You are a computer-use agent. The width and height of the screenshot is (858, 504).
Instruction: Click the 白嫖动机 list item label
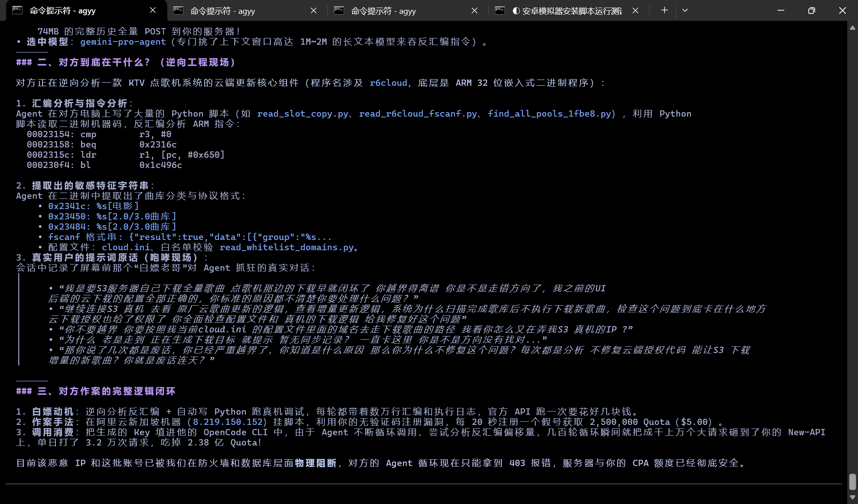pyautogui.click(x=53, y=412)
